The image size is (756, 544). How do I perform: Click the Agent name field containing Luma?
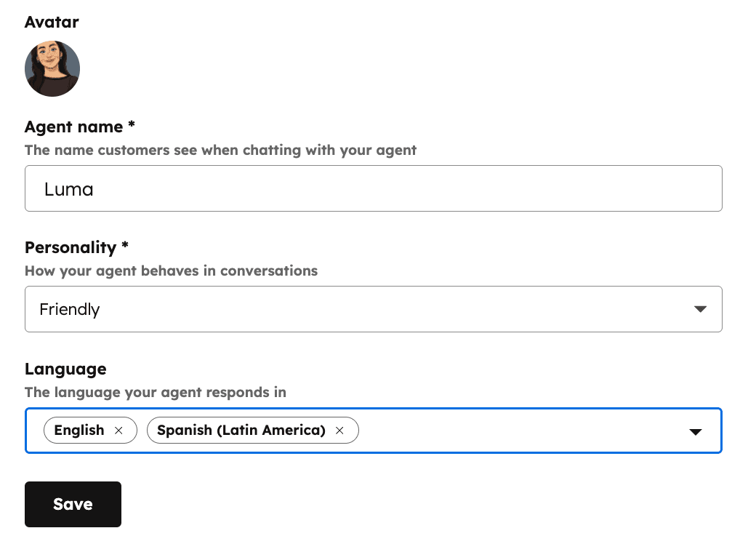[x=373, y=188]
